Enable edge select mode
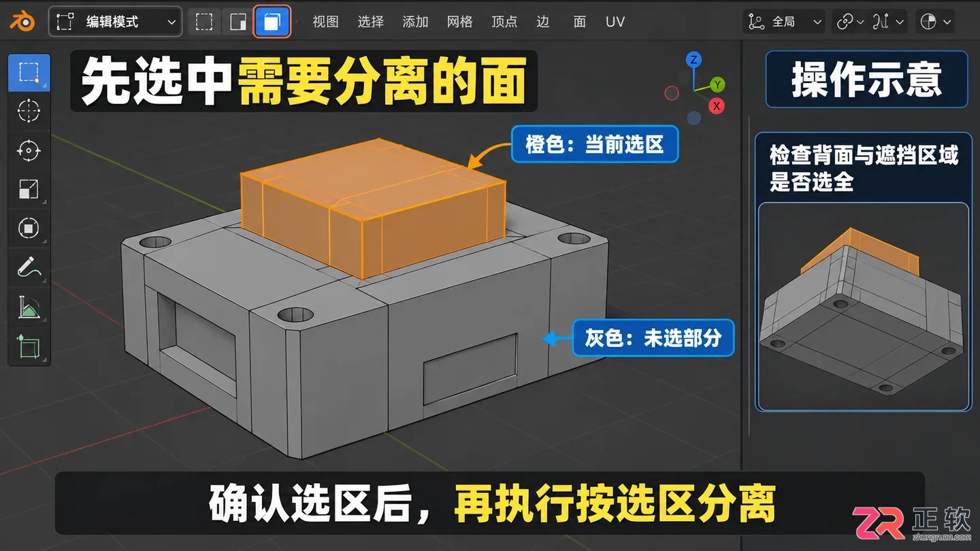Screen dimensions: 980x551 pos(238,22)
